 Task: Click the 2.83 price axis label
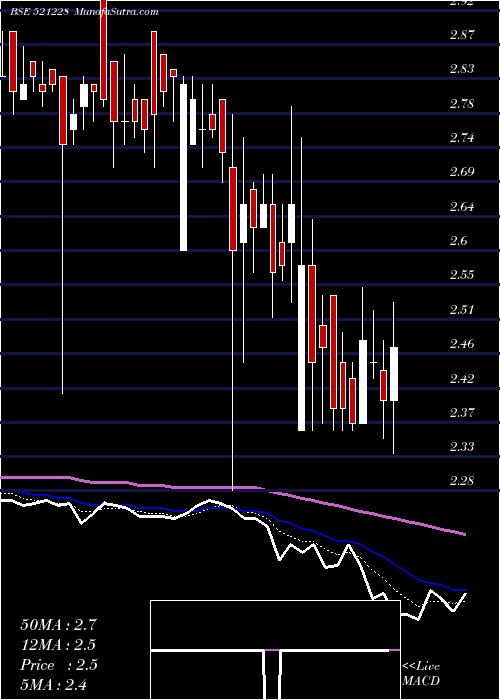pos(462,69)
